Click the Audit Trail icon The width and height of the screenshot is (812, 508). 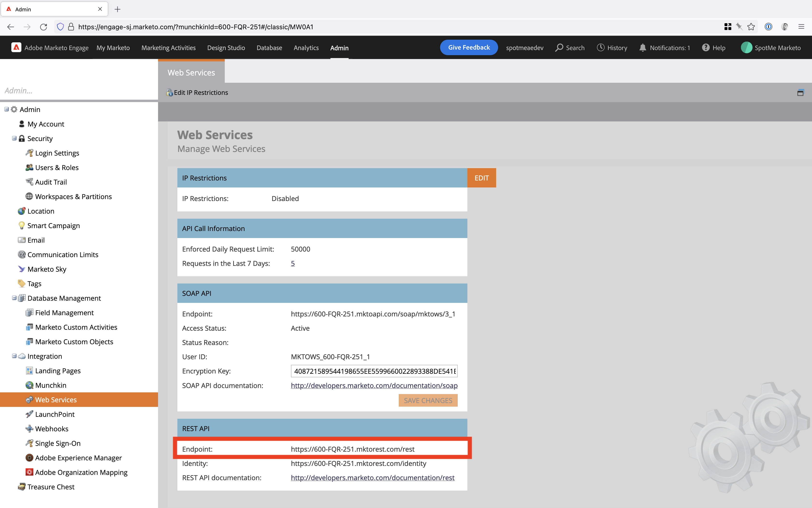tap(29, 182)
